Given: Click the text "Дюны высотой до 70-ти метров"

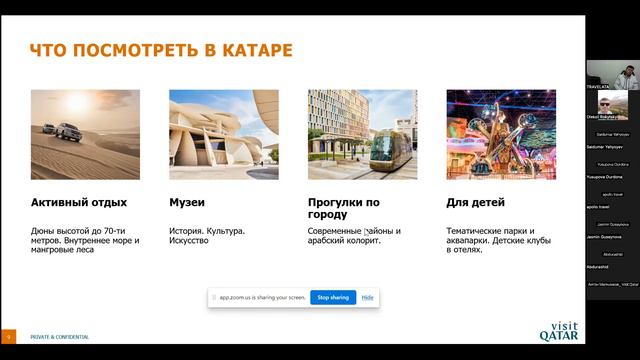Looking at the screenshot, I should tap(78, 236).
